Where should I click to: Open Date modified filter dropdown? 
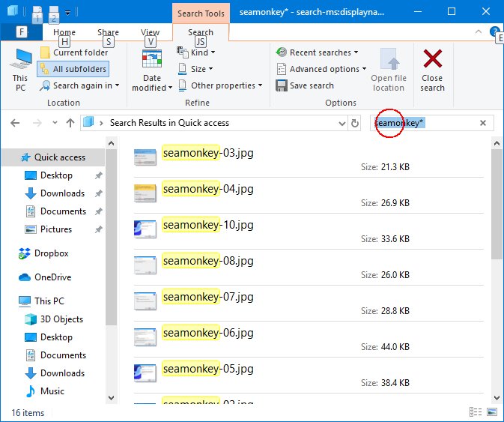click(152, 70)
